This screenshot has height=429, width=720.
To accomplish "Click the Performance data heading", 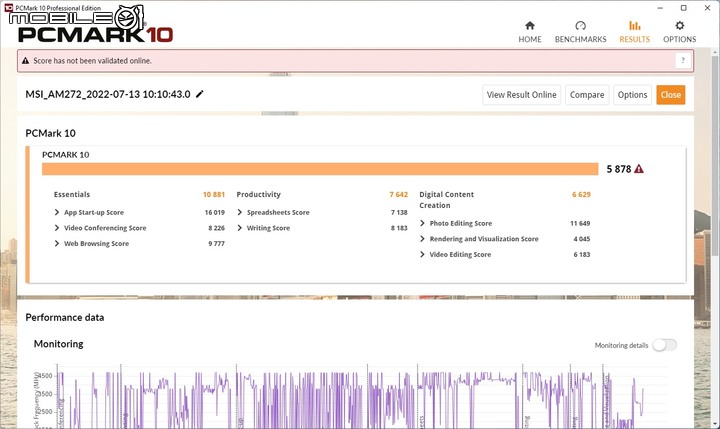I will pos(65,317).
